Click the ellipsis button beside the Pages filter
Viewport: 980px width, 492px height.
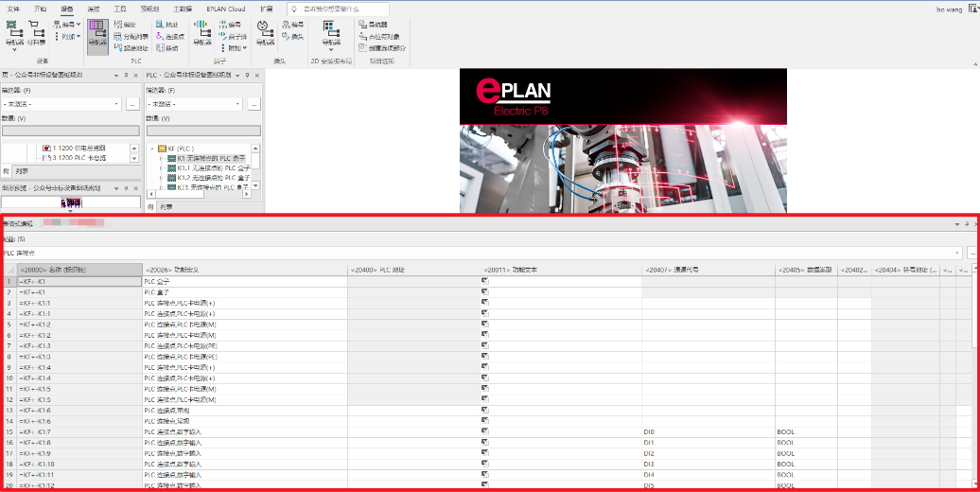(x=132, y=104)
